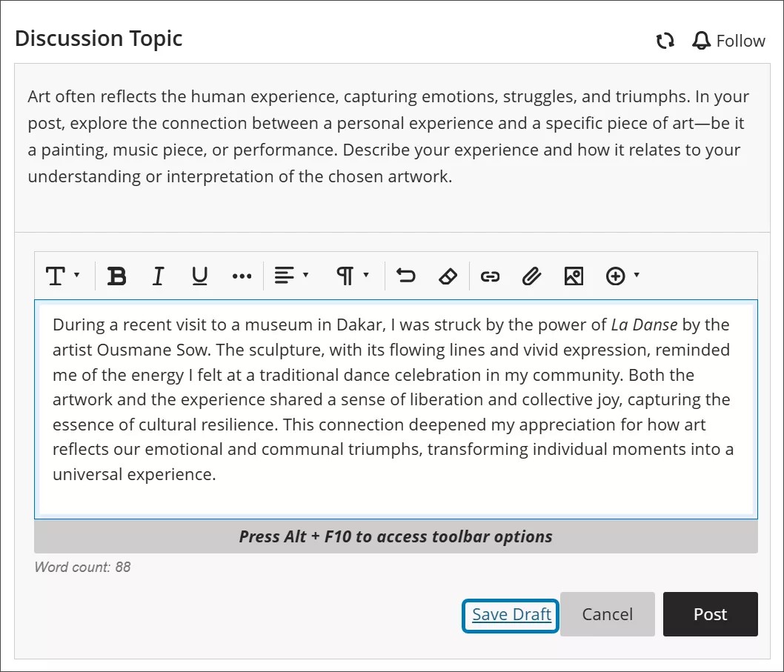Toggle bold formatting

click(116, 276)
